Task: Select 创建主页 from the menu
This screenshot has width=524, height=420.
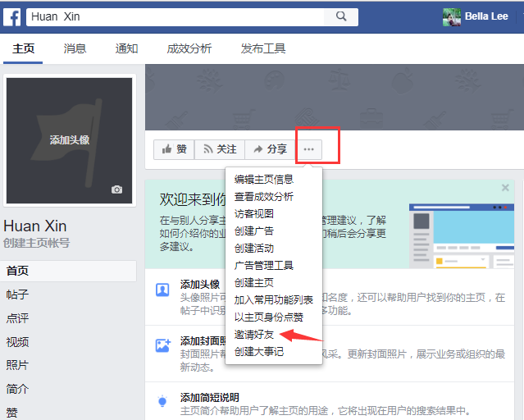Action: (254, 283)
